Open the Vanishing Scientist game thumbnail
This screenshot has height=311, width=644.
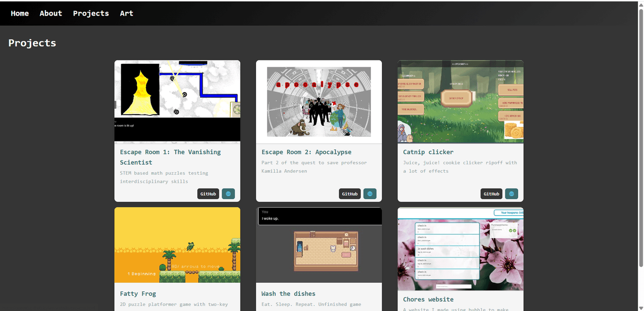[177, 102]
